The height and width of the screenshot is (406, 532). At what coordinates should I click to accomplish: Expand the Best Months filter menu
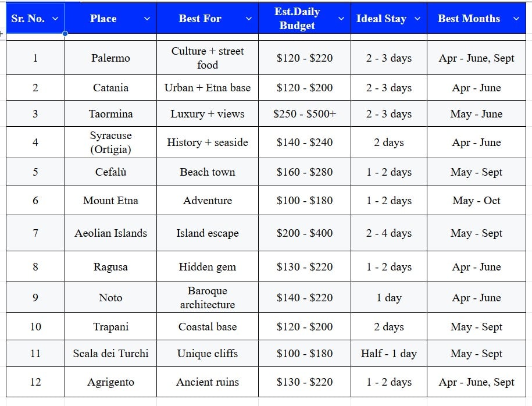tap(517, 18)
